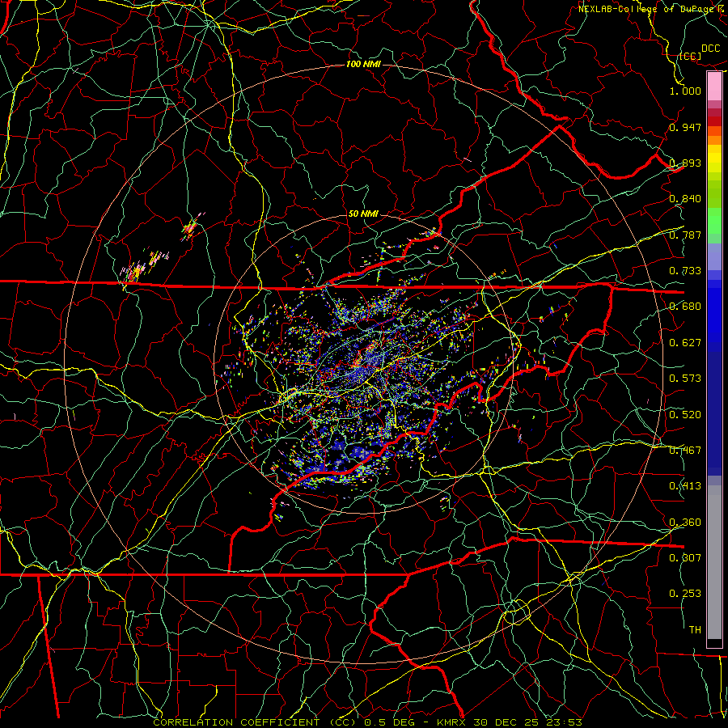728x728 pixels.
Task: Select the 0.467 legend value
Action: [685, 451]
